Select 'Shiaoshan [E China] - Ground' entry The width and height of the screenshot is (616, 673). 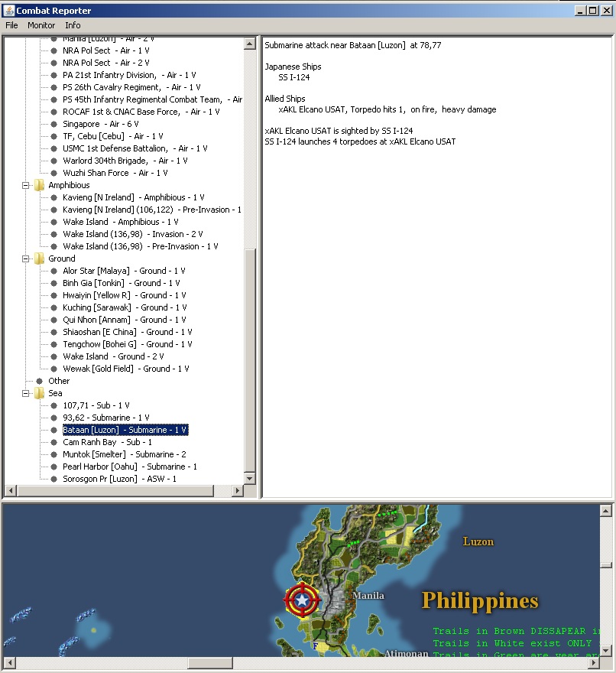tap(128, 332)
